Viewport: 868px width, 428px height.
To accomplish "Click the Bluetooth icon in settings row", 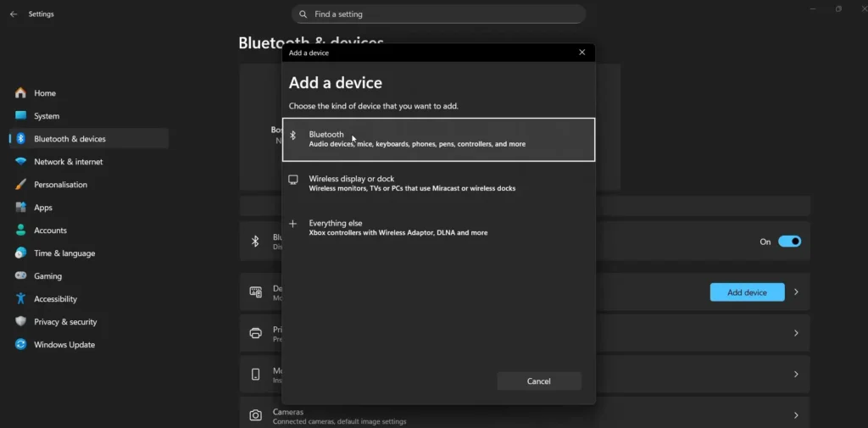I will pyautogui.click(x=255, y=242).
